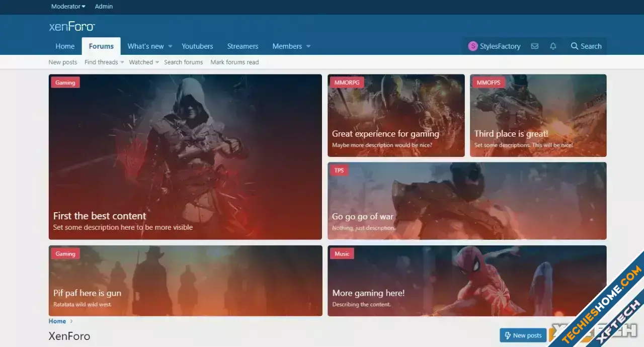
Task: Click the New posts button at bottom
Action: (523, 335)
